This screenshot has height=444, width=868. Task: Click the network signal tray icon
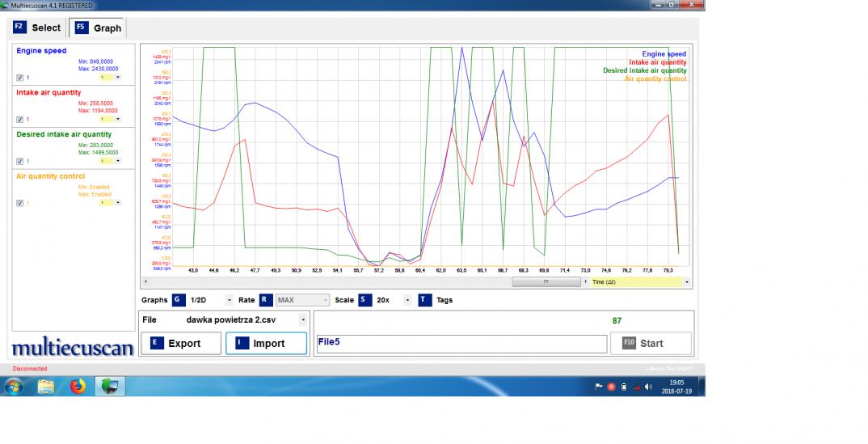[x=636, y=387]
